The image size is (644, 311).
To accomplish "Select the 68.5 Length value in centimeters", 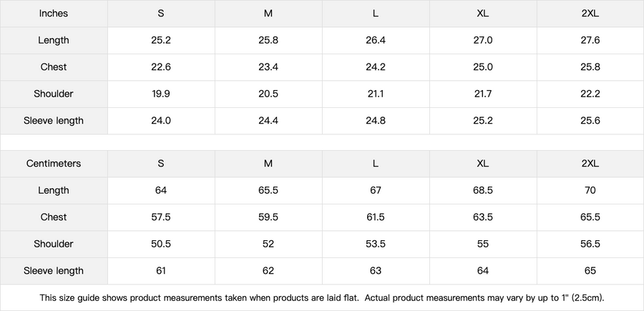I will [483, 190].
